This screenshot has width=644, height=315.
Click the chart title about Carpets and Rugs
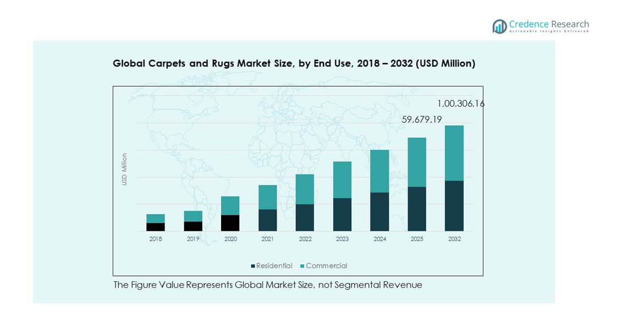coord(294,63)
